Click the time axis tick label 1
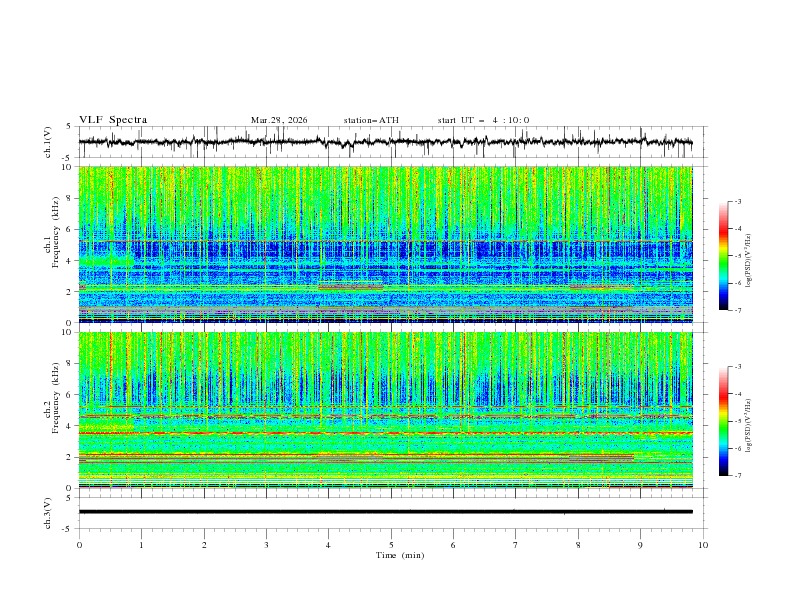 click(x=141, y=545)
